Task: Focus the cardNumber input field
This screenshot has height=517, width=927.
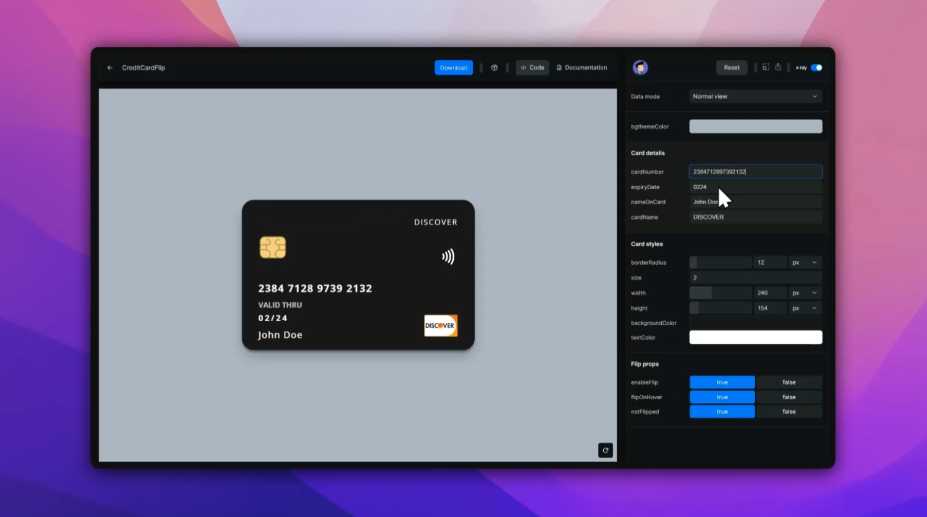Action: 756,172
